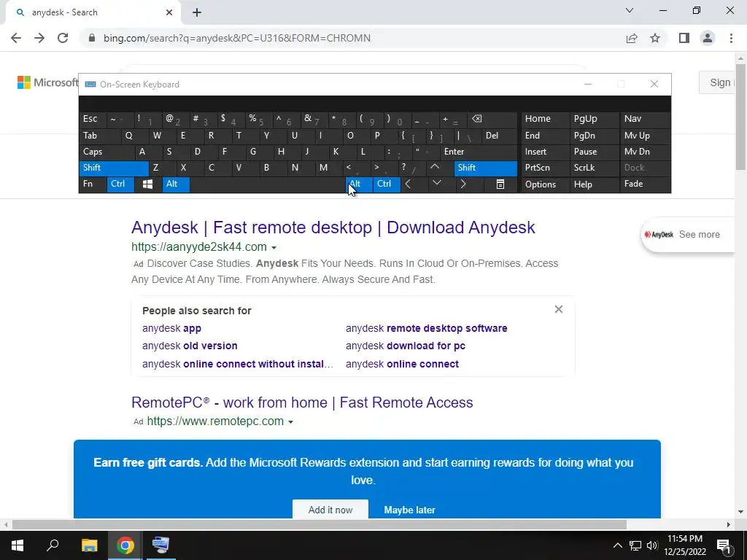Viewport: 747px width, 560px height.
Task: Expand dropdown next to aanyyde2sk44.com URL
Action: (x=274, y=248)
